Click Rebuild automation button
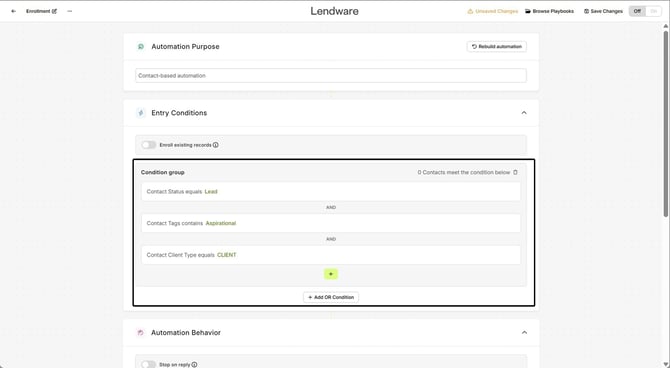 (x=497, y=47)
